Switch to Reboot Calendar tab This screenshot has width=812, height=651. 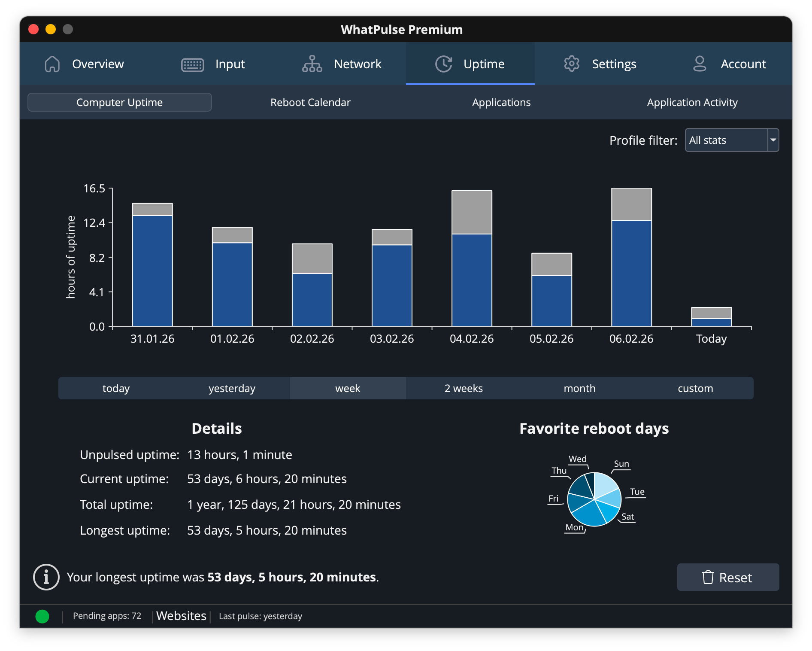310,102
